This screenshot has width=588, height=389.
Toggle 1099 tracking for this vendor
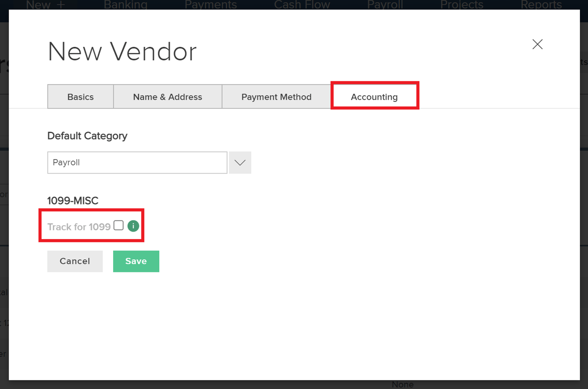pyautogui.click(x=118, y=225)
